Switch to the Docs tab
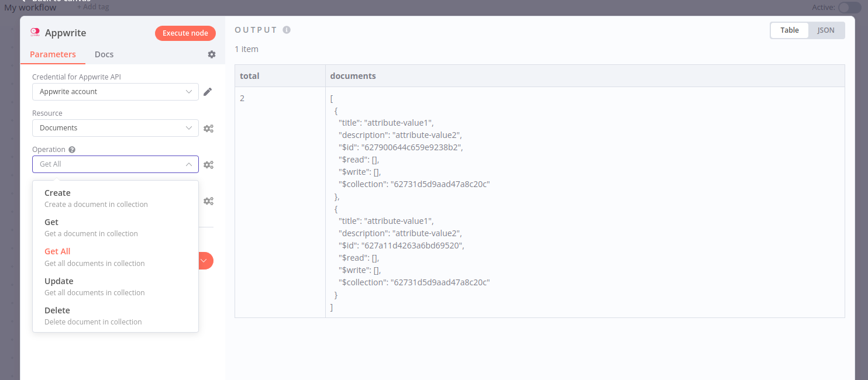 (104, 54)
